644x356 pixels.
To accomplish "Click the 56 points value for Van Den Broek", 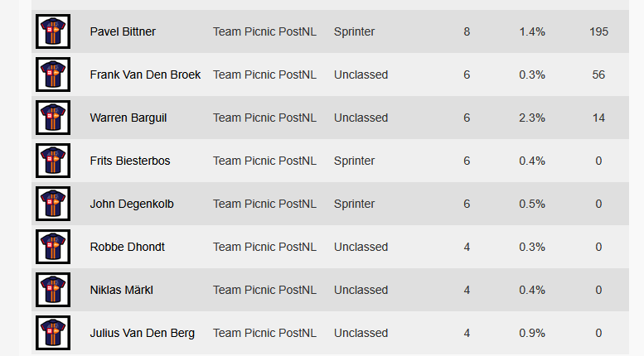I will pos(598,75).
